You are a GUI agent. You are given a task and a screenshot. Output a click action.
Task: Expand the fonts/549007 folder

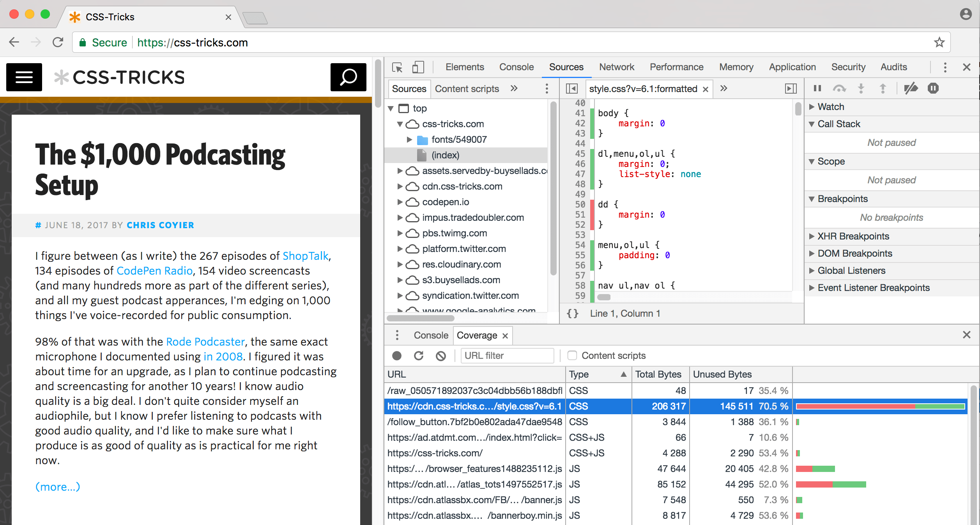point(409,140)
